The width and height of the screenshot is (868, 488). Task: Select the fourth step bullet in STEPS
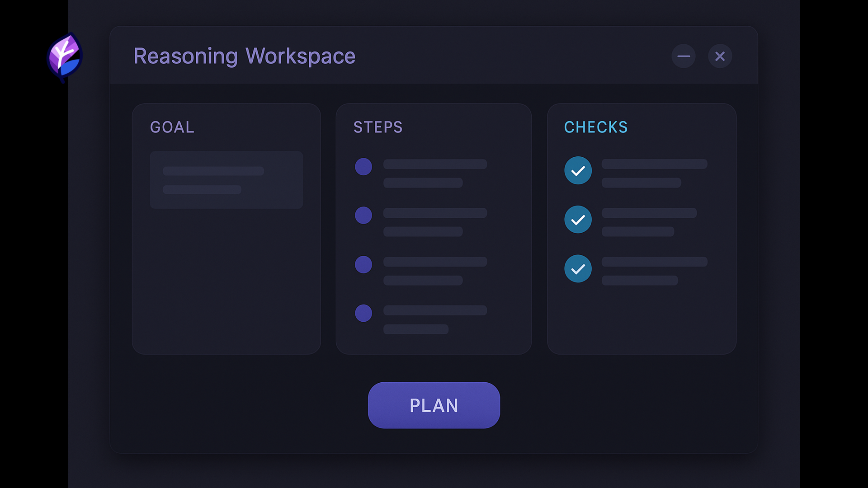coord(363,313)
